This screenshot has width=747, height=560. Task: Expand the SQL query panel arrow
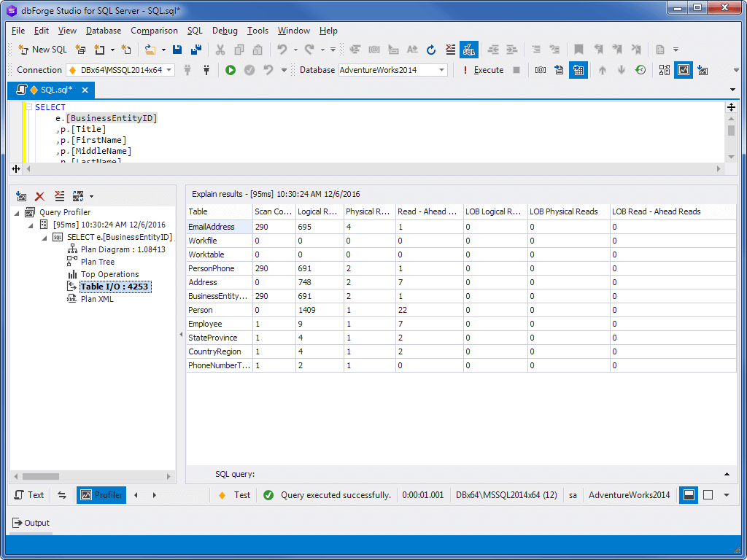click(727, 474)
